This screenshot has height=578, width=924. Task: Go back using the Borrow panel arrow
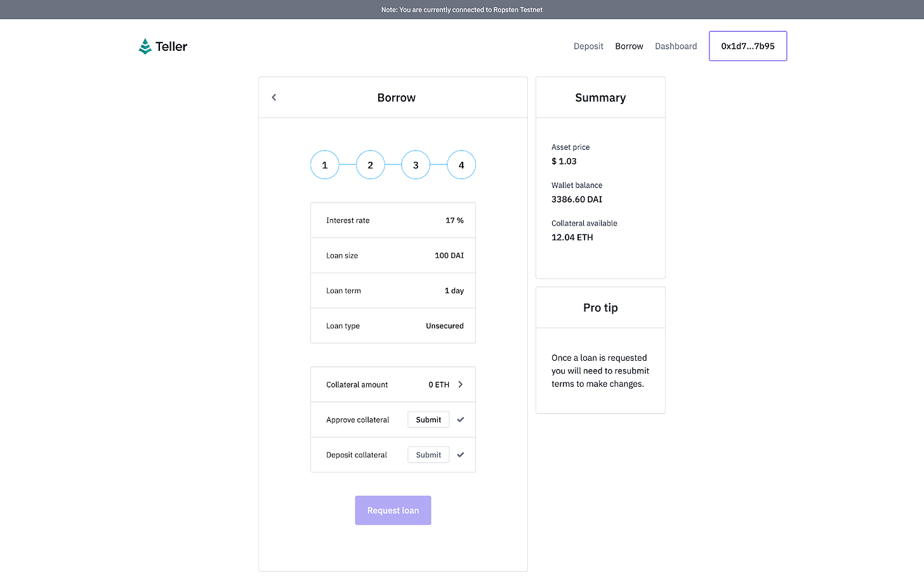274,97
